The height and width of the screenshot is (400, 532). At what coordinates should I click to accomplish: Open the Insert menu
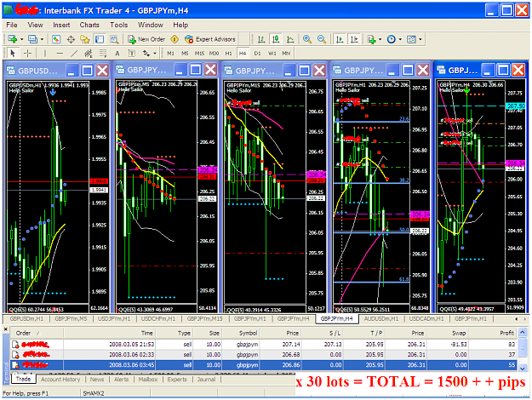click(x=61, y=25)
